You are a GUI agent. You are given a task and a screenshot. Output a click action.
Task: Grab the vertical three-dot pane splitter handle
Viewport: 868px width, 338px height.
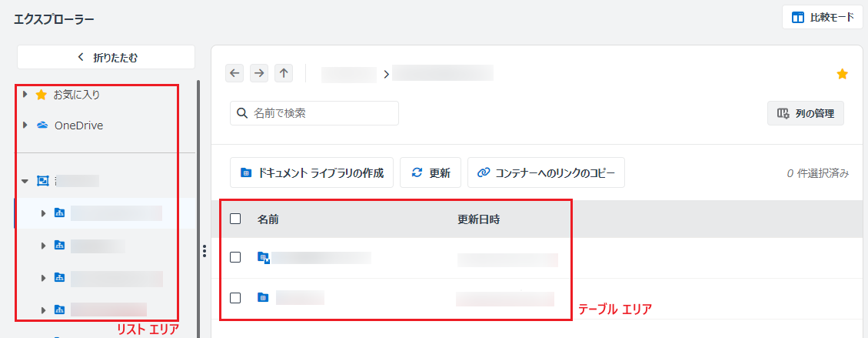coord(205,251)
